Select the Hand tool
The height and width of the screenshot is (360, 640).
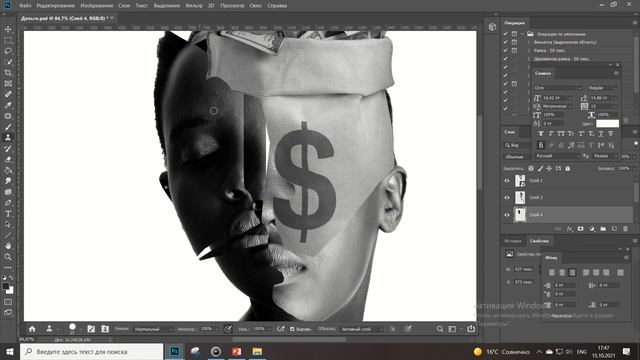point(8,246)
